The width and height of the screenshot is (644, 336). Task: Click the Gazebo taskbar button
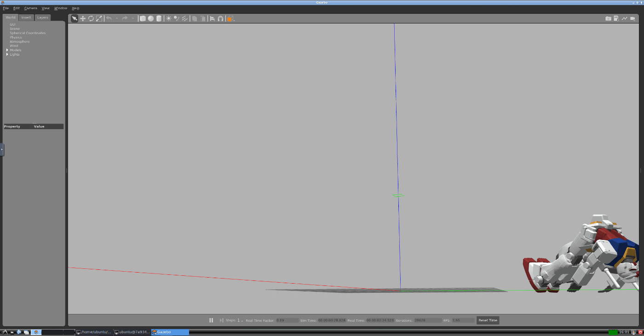click(x=170, y=332)
